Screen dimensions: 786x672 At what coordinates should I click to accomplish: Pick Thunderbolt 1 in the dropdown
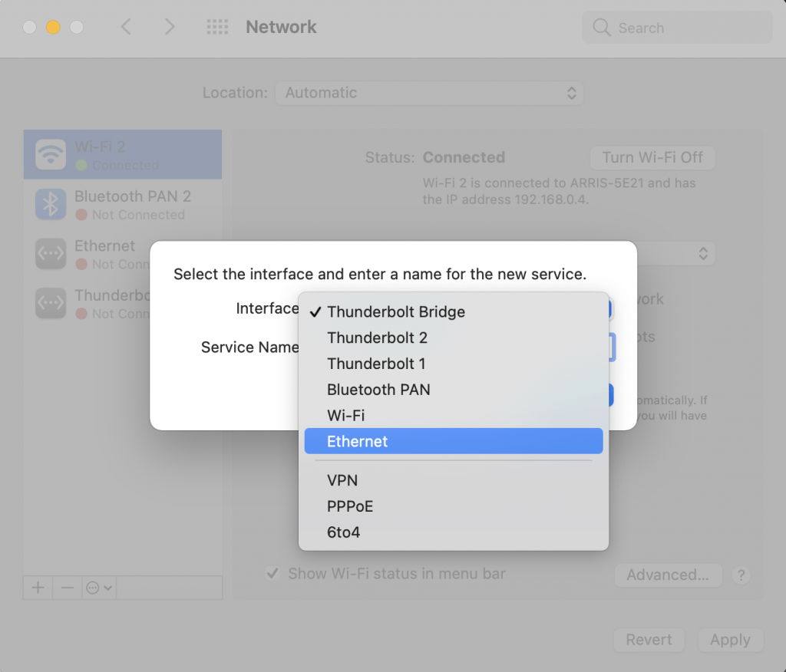(453, 364)
